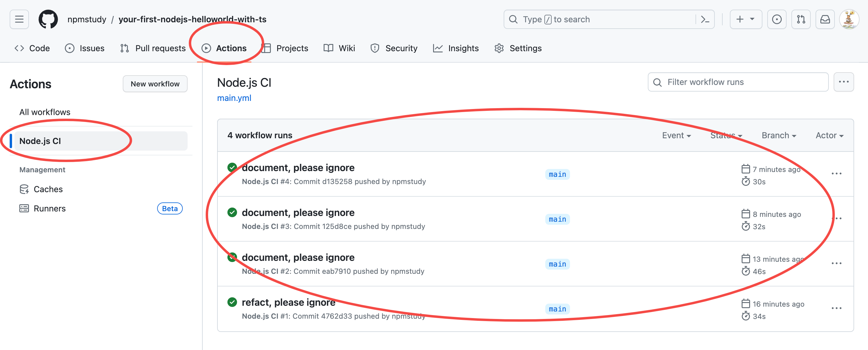Open your-first-nodejs-helloworld-with-ts repository link
868x350 pixels.
[192, 19]
